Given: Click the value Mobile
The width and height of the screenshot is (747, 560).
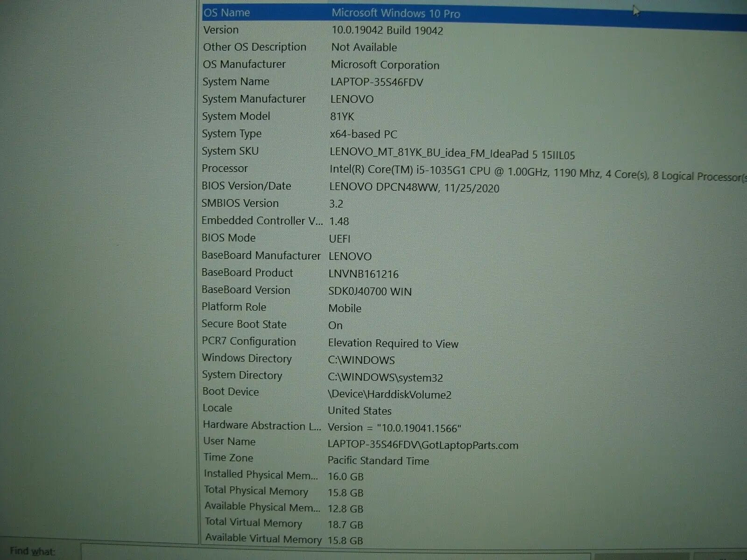Looking at the screenshot, I should pos(345,308).
